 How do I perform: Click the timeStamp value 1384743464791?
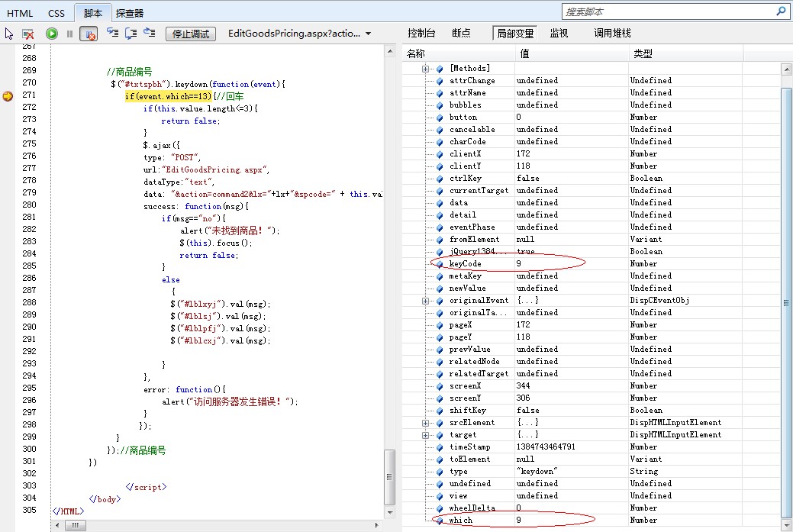[546, 447]
